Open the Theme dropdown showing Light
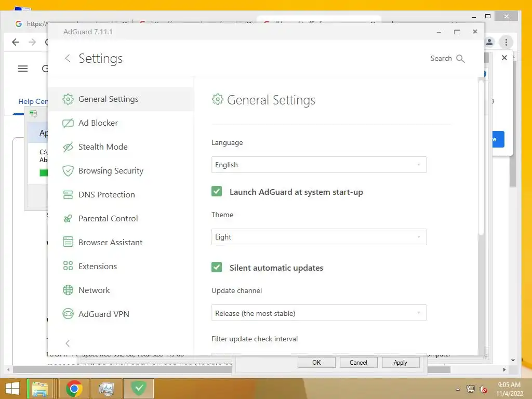Image resolution: width=532 pixels, height=399 pixels. 319,237
